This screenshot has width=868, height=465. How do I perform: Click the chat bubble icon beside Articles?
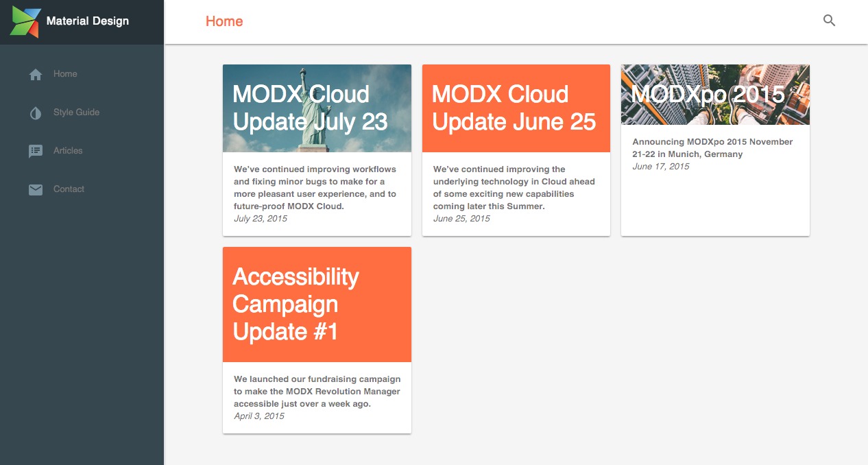coord(35,151)
